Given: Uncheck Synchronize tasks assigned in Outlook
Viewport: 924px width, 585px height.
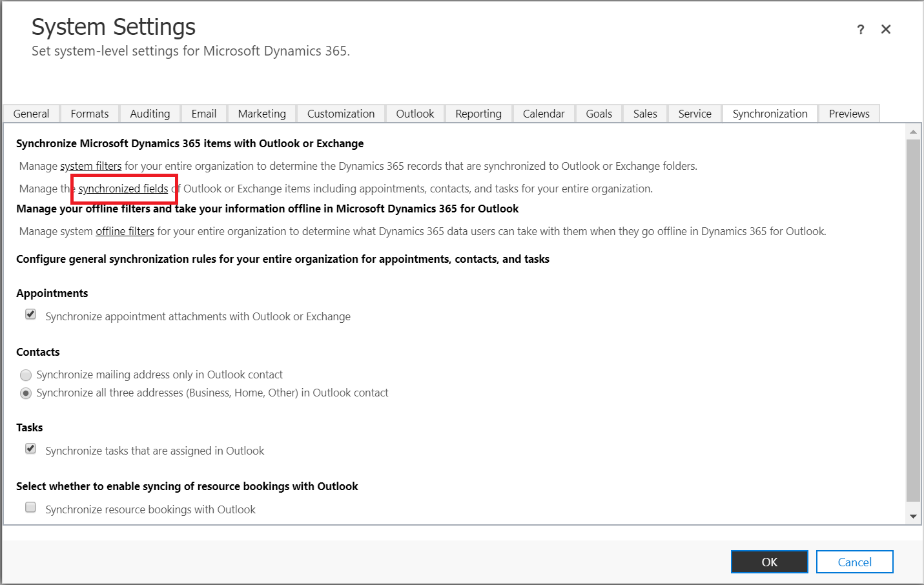Looking at the screenshot, I should click(30, 449).
